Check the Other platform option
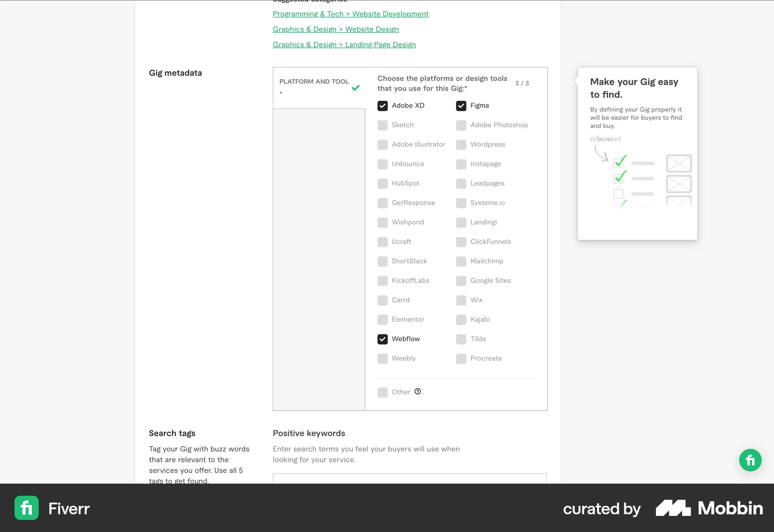 point(382,392)
